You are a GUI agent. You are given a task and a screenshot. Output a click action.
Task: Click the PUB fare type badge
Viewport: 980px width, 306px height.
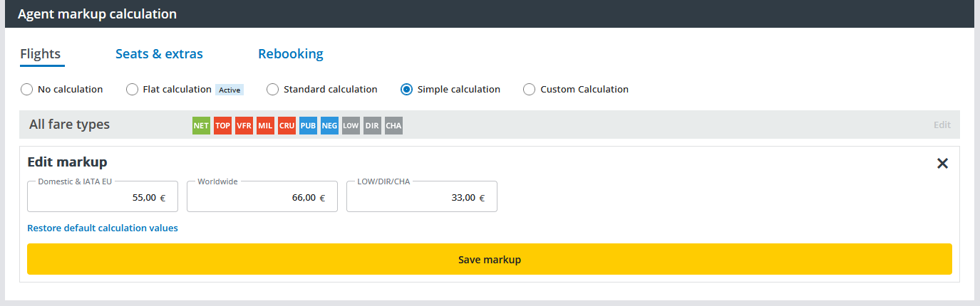point(308,126)
